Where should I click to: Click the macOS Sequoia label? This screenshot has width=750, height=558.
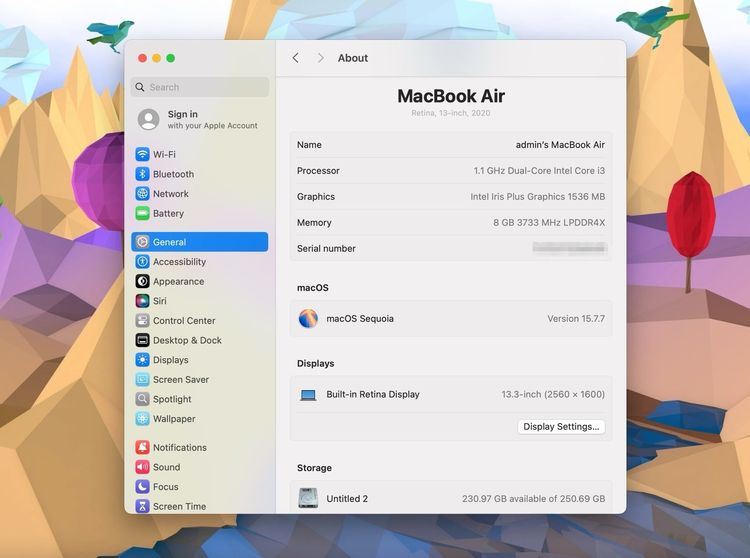click(360, 318)
